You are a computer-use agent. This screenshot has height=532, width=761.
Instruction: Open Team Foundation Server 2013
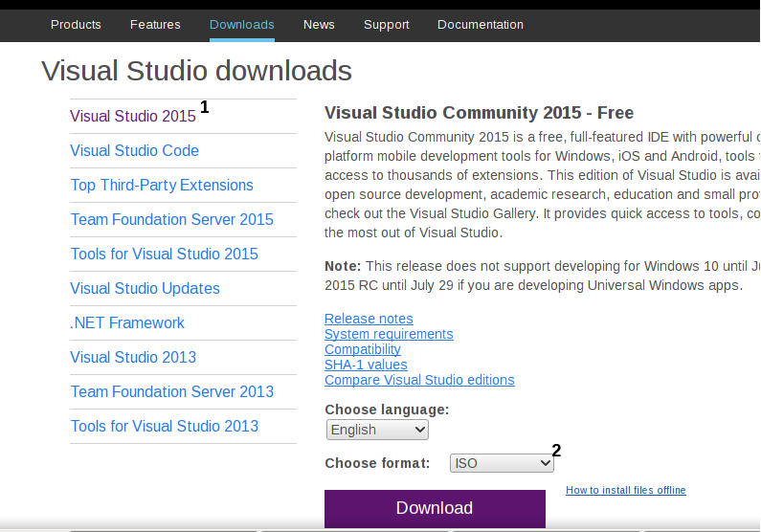point(172,391)
